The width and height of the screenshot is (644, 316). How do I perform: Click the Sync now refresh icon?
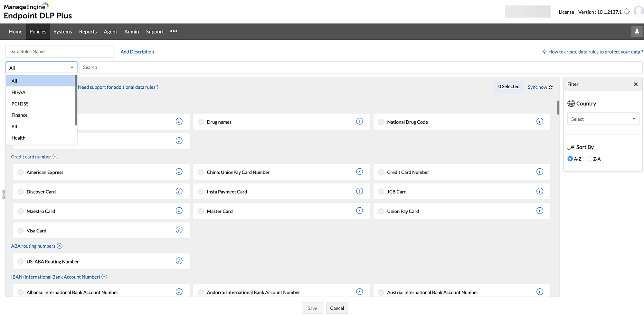coord(551,87)
